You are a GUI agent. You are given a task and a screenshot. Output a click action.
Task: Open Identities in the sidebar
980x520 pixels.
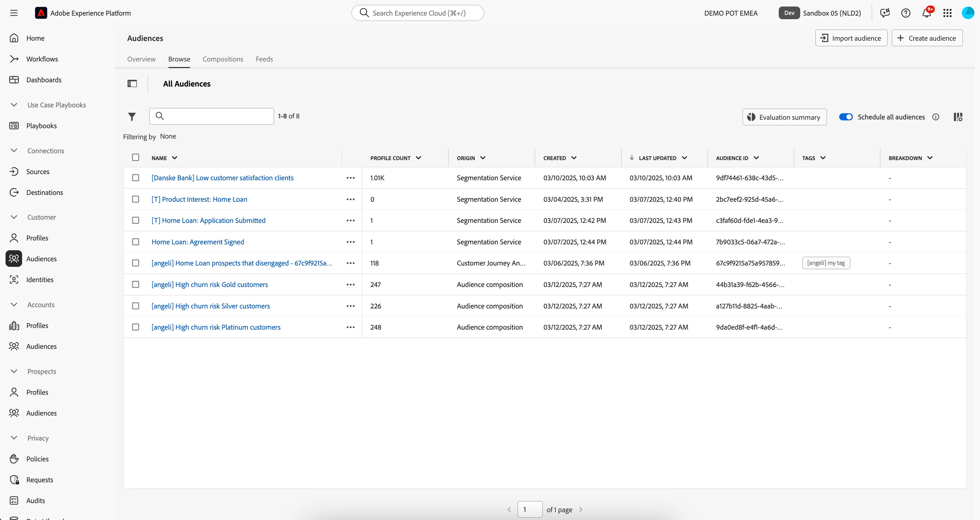point(40,280)
